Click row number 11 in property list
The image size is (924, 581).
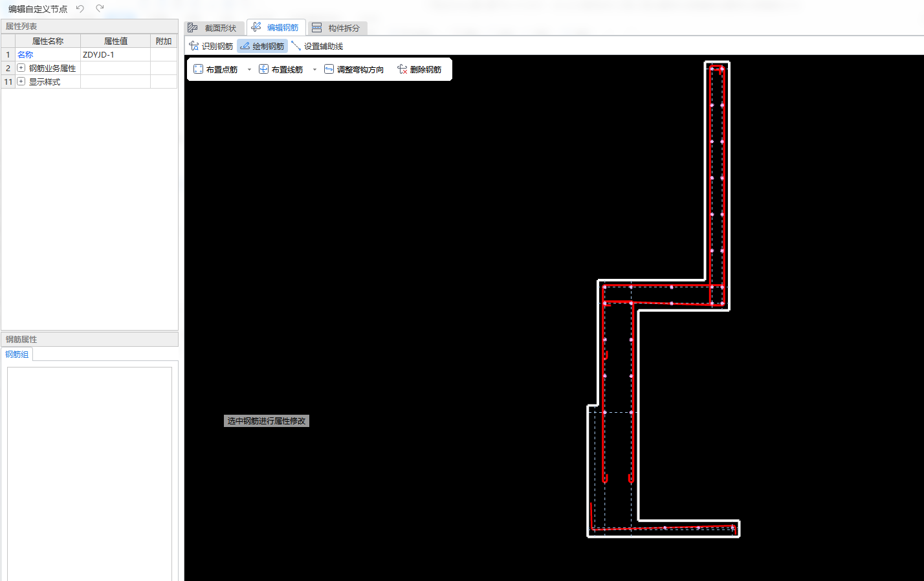[x=8, y=82]
